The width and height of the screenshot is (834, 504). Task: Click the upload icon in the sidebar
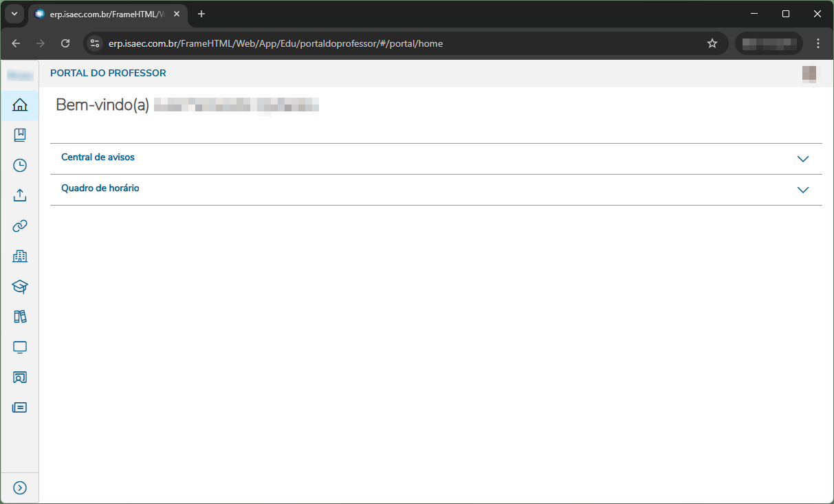click(x=19, y=195)
